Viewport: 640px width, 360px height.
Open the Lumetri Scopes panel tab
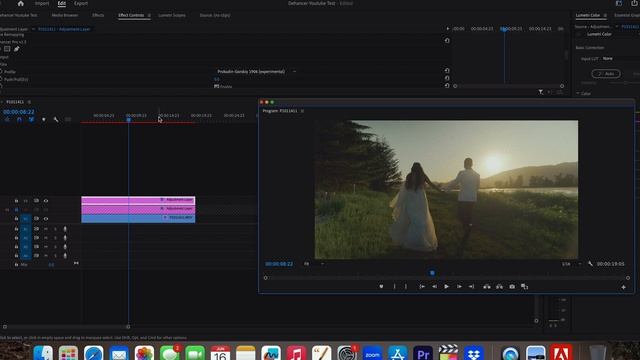tap(172, 15)
